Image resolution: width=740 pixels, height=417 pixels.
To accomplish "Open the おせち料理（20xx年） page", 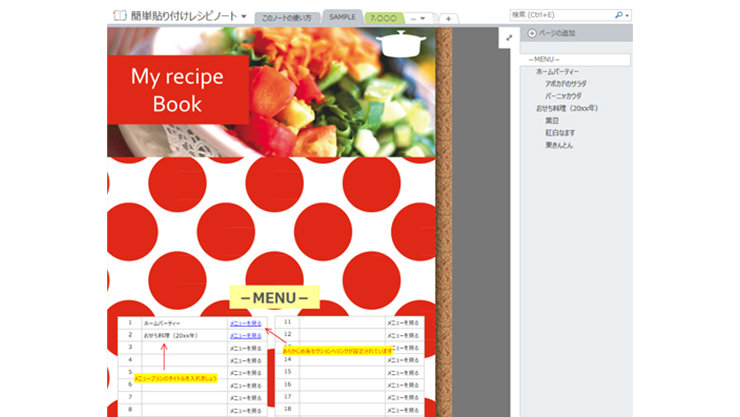I will pos(566,108).
